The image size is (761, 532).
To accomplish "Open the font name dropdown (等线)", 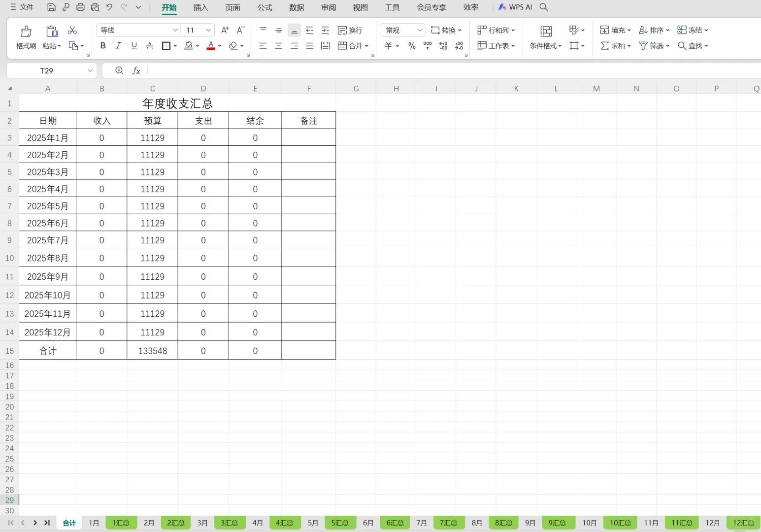I will click(x=175, y=30).
